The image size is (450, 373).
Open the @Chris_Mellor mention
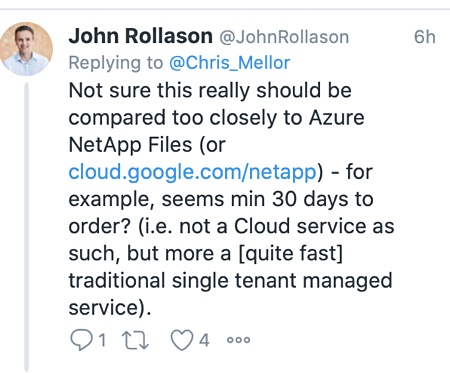[230, 63]
